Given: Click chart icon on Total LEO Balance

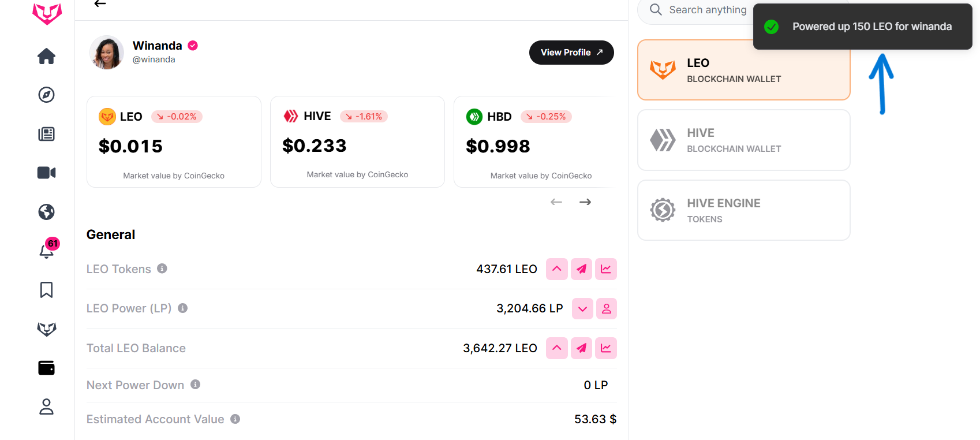Looking at the screenshot, I should click(x=605, y=348).
